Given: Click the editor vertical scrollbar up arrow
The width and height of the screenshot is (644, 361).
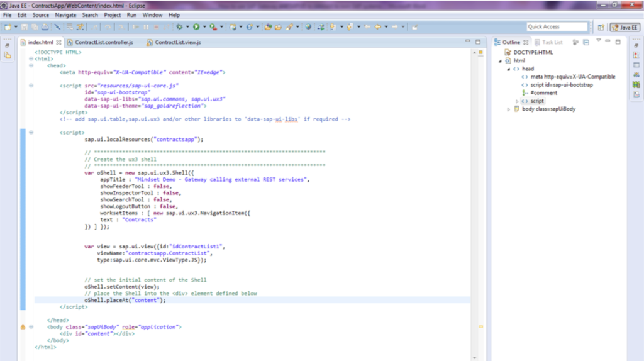Looking at the screenshot, I should 474,53.
